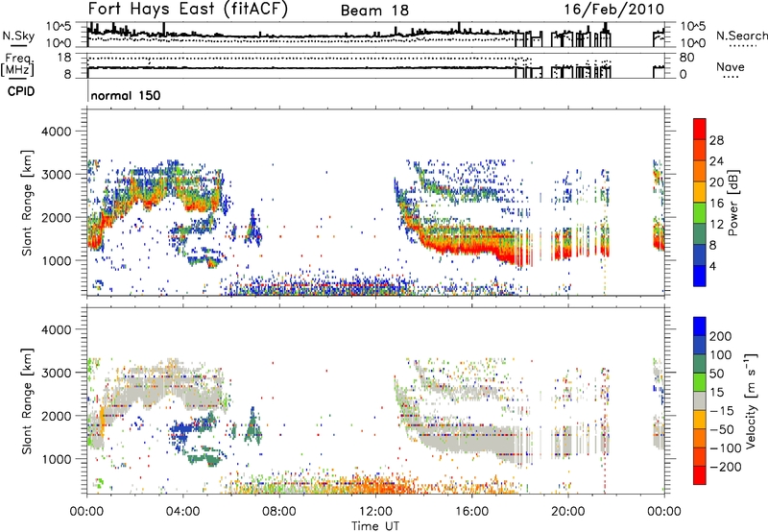Viewport: 768px width, 532px height.
Task: Select the '2000' tick of the power panel
Action: coord(56,217)
